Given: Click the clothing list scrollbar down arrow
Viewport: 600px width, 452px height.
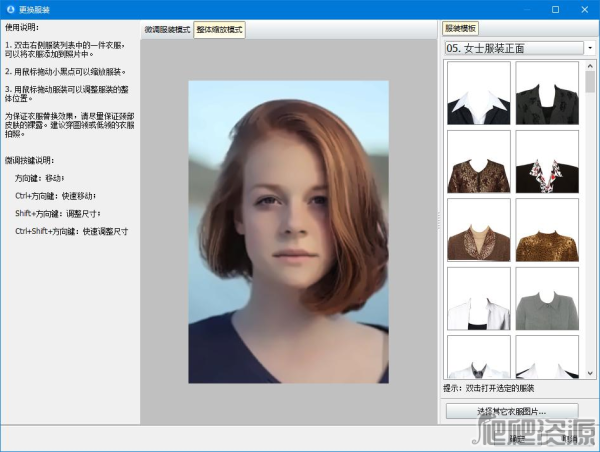Looking at the screenshot, I should [x=590, y=372].
